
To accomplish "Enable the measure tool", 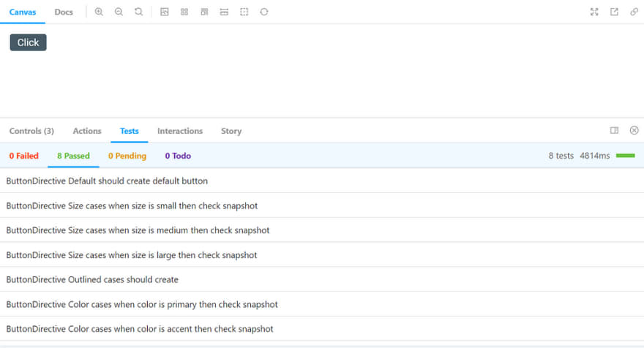I will 224,12.
